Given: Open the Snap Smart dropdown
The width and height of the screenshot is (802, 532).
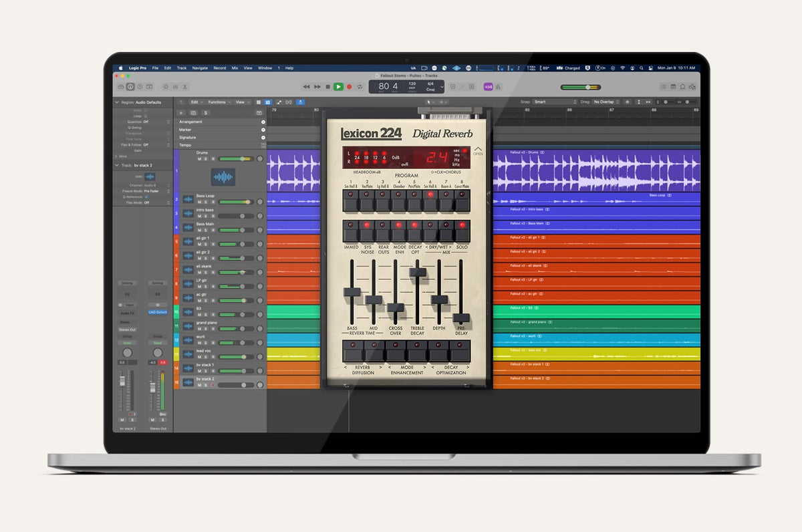Looking at the screenshot, I should coord(555,102).
